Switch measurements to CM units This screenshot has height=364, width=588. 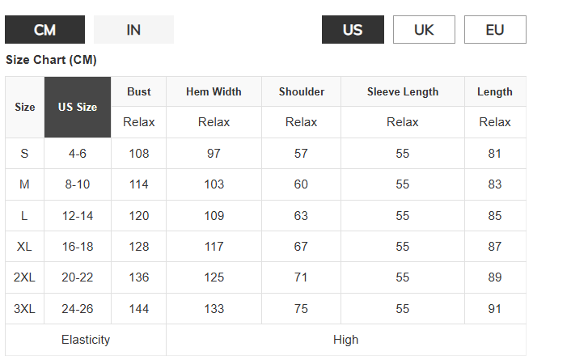coord(44,30)
